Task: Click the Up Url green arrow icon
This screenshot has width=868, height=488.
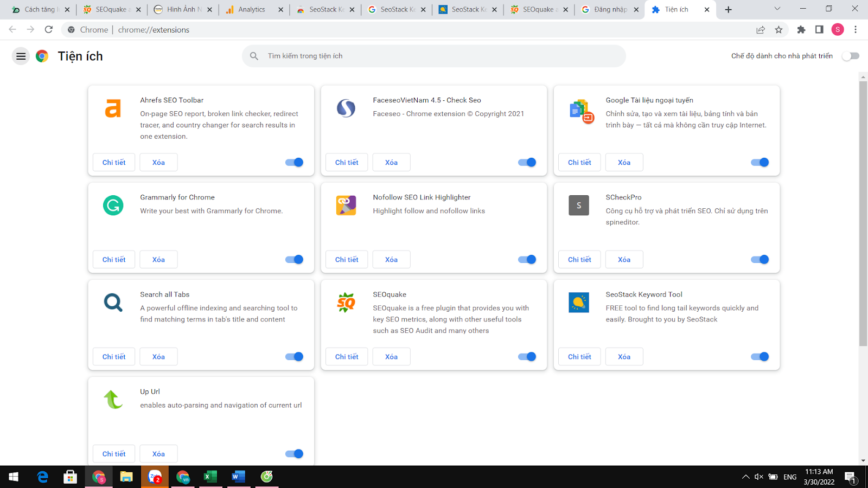Action: coord(113,400)
